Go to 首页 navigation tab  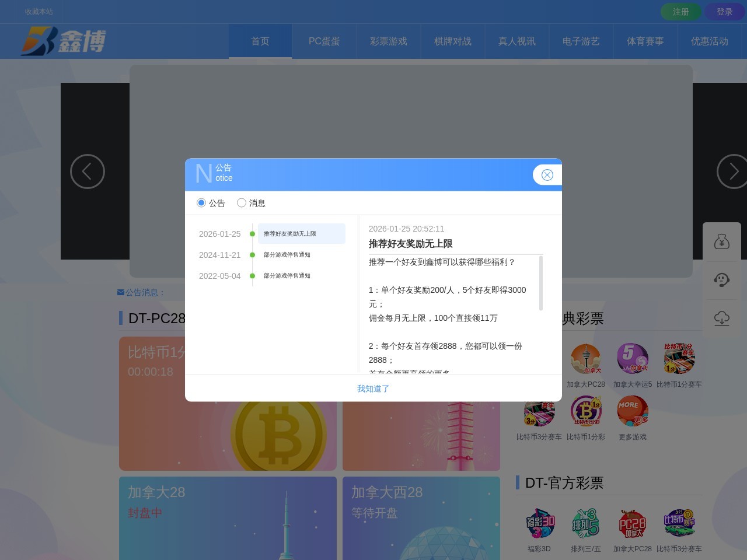coord(260,41)
